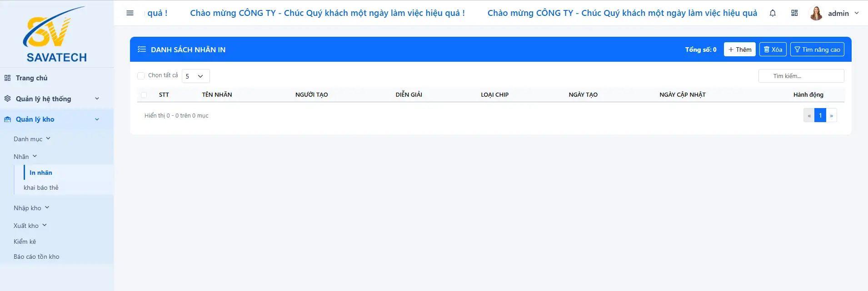The width and height of the screenshot is (868, 291).
Task: Click the Xóa delete button
Action: click(773, 49)
